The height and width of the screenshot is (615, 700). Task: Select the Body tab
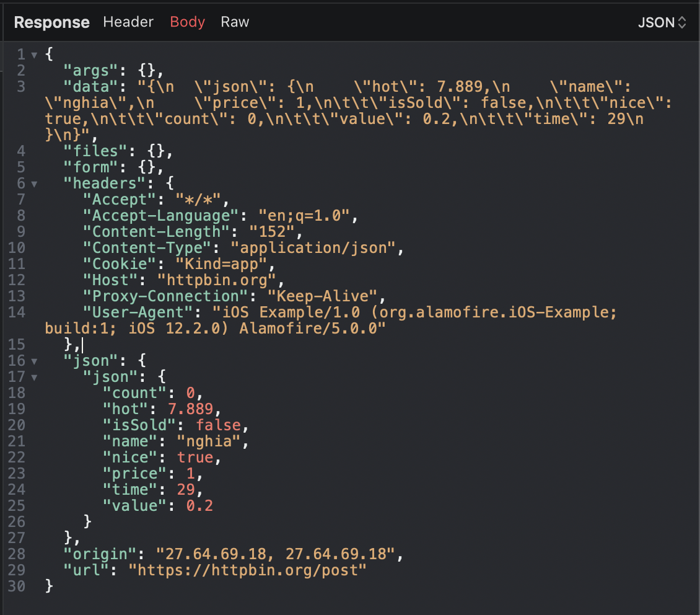[188, 22]
